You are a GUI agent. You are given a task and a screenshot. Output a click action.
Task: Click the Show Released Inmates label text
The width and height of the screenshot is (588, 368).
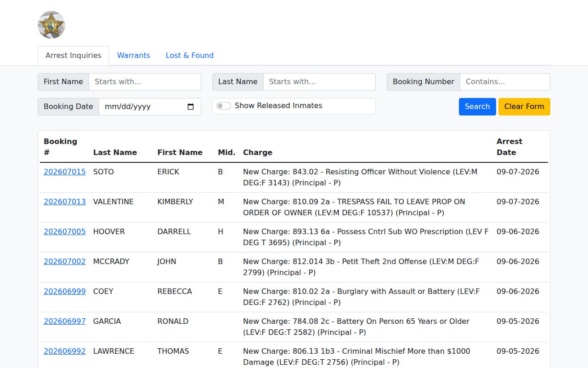click(278, 106)
